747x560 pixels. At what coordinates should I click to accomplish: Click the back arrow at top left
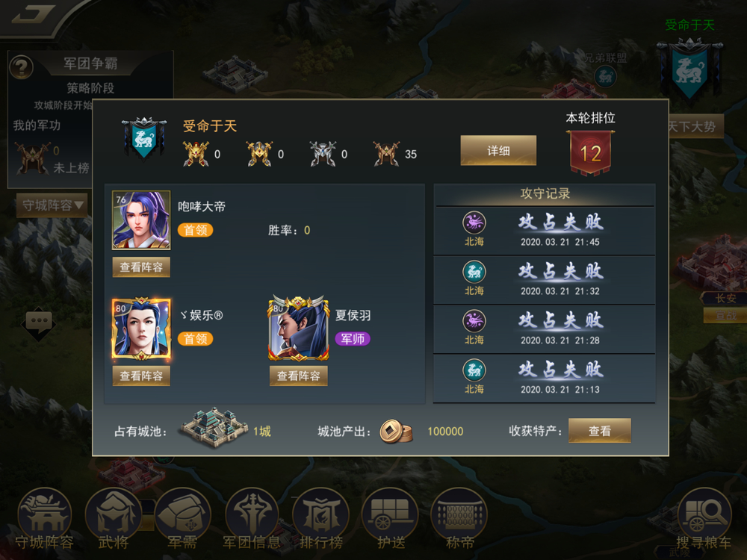33,13
